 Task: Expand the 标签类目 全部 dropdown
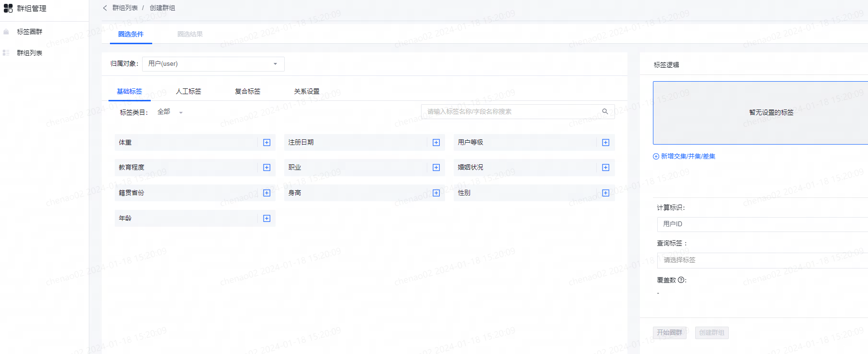170,112
